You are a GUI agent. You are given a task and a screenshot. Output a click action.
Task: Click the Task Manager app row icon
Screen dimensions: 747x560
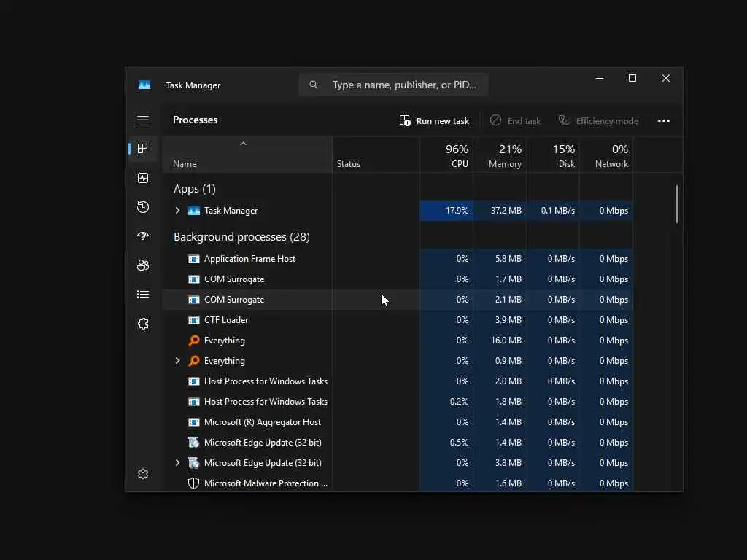[x=194, y=211]
